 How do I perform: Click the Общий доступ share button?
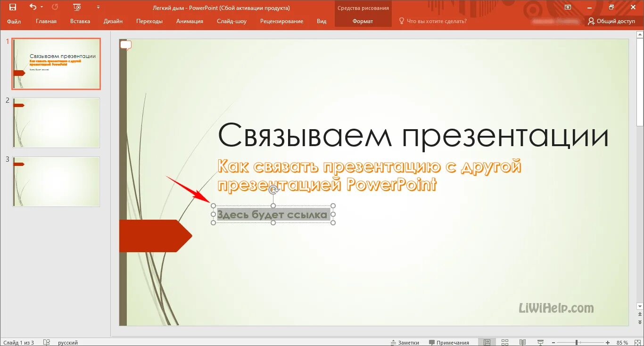click(x=611, y=21)
